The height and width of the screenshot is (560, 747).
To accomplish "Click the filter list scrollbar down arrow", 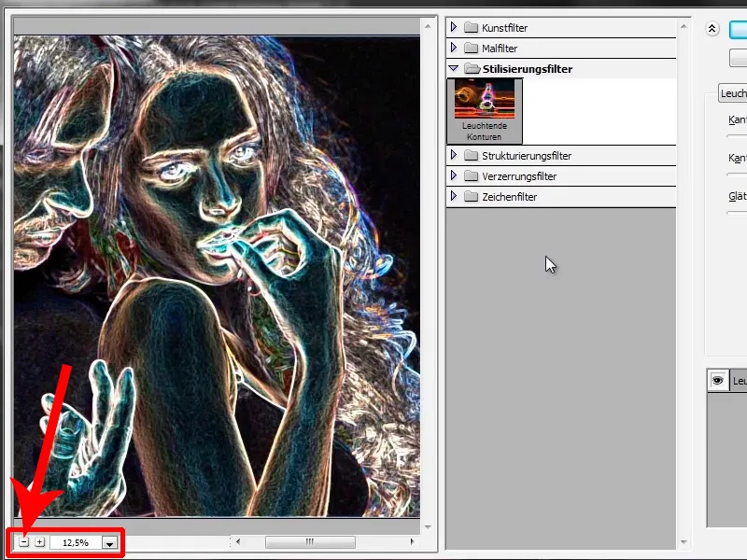I will tap(684, 542).
